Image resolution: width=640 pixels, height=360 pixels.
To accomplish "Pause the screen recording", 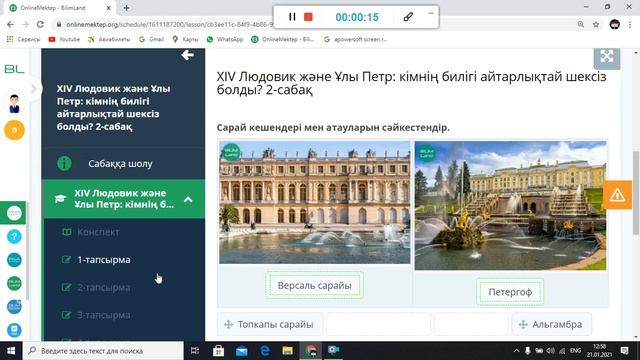I will [292, 17].
